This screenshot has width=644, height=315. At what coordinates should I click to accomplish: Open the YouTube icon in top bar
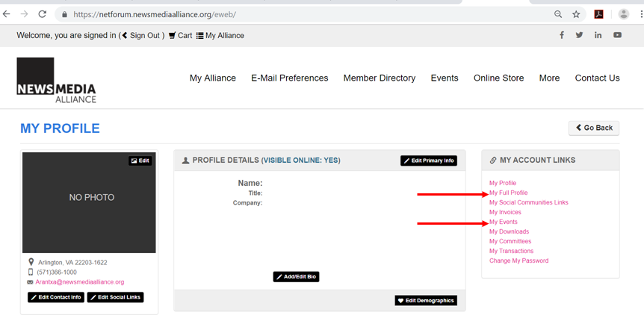pyautogui.click(x=617, y=35)
